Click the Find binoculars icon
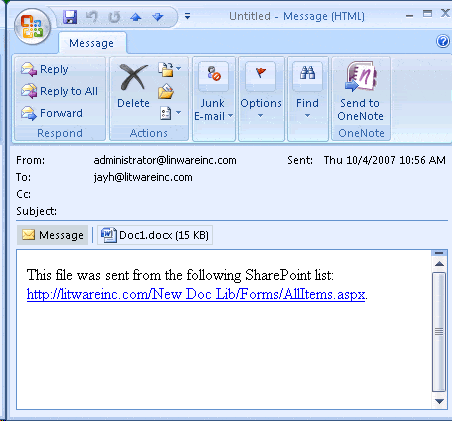Image resolution: width=452 pixels, height=421 pixels. [x=307, y=75]
